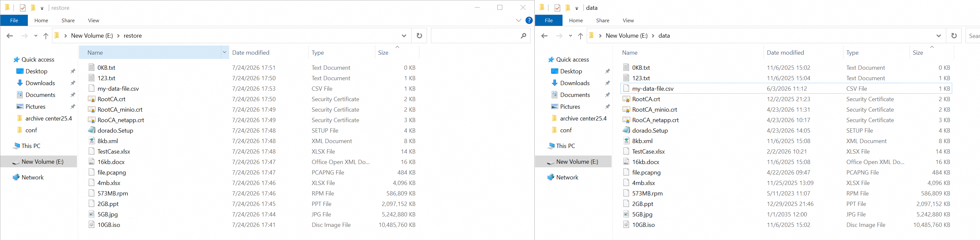Refresh the data folder listing

point(954,36)
